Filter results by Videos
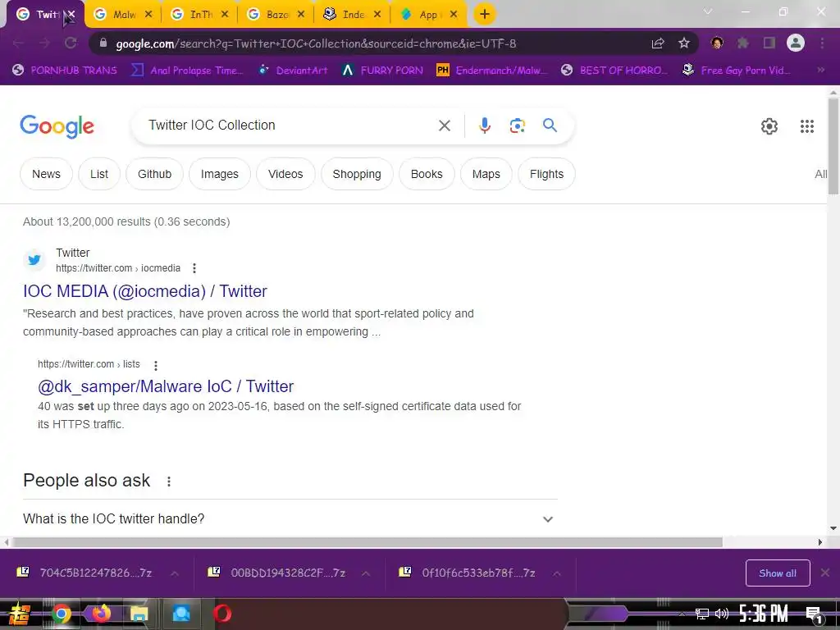 pyautogui.click(x=285, y=174)
